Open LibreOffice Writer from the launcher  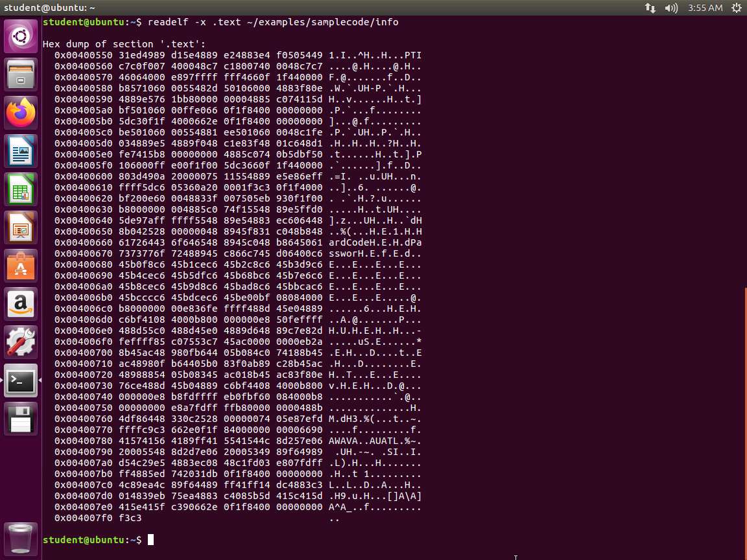click(21, 152)
